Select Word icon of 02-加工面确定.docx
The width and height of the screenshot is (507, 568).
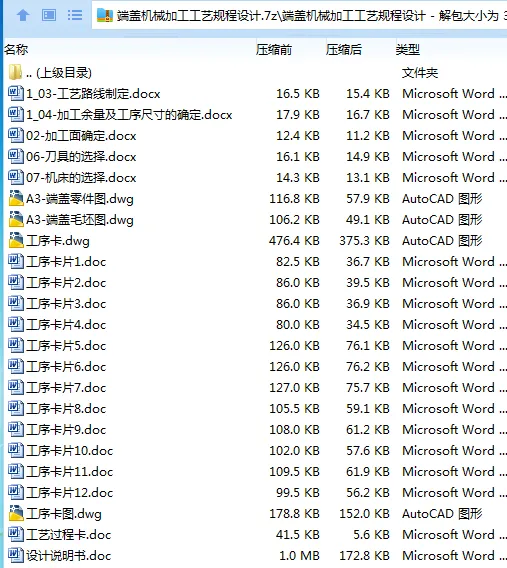16,135
